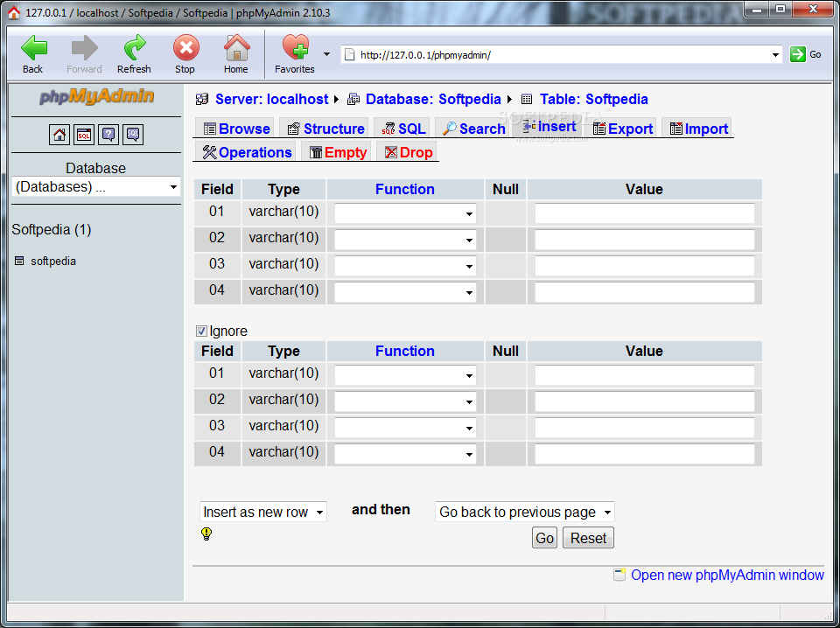Open Favorites heart icon
Screen dimensions: 840x628
point(296,47)
